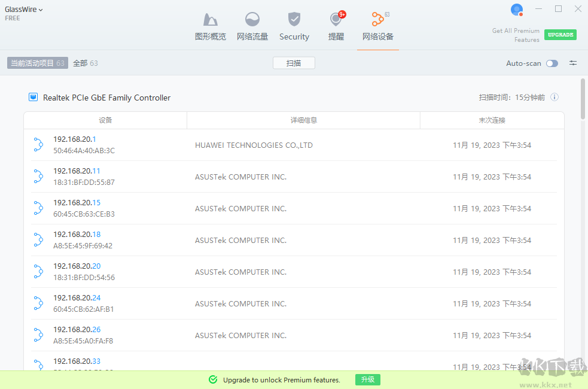This screenshot has width=588, height=389.
Task: Open the 提醒 alerts bell icon
Action: click(336, 20)
